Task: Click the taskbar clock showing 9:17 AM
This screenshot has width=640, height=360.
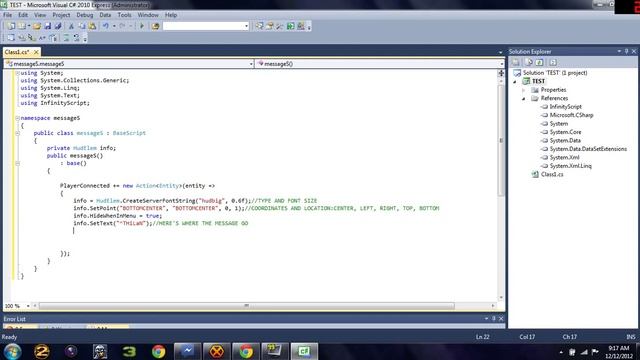Action: coord(619,352)
